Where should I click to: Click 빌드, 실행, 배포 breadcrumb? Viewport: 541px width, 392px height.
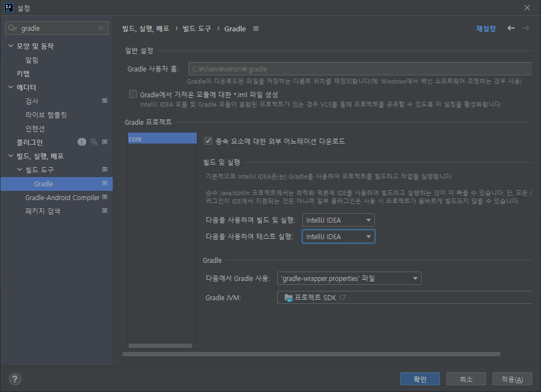coord(146,29)
